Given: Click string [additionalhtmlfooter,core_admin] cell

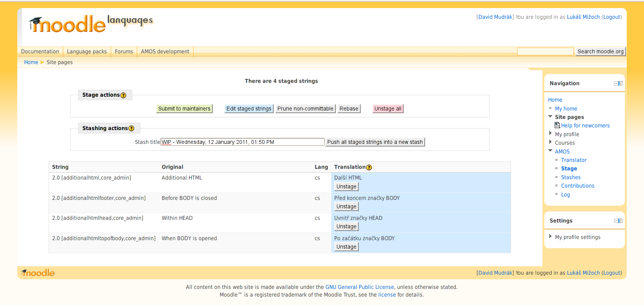Looking at the screenshot, I should click(x=99, y=198).
